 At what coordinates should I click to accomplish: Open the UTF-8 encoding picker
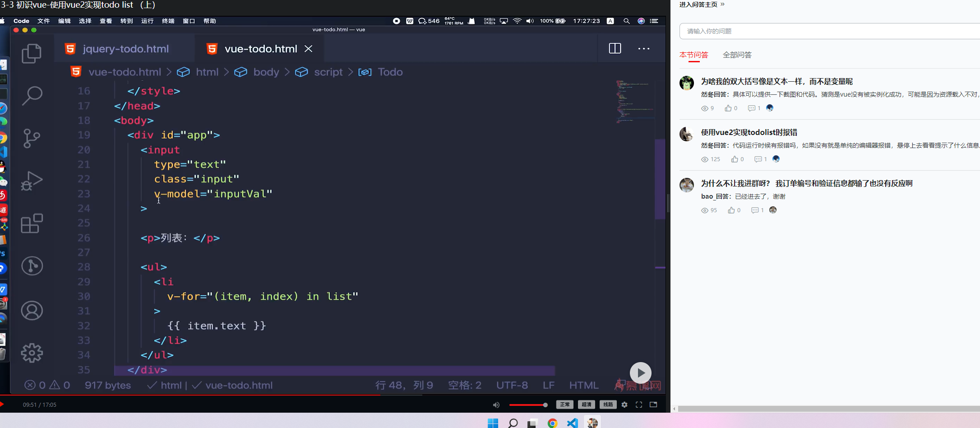point(512,385)
